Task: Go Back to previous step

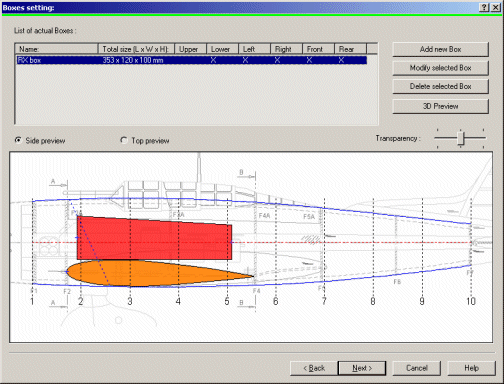Action: point(314,368)
